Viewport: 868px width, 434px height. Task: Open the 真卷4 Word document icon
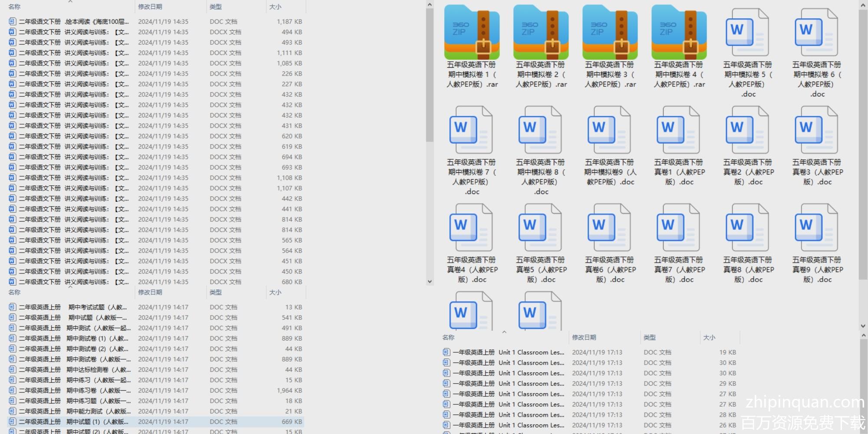click(x=471, y=228)
